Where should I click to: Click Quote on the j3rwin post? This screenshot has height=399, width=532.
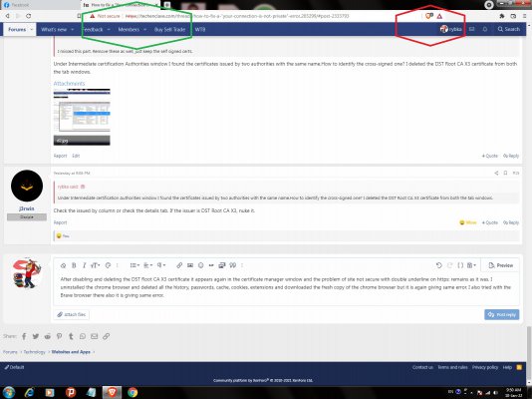coord(489,222)
